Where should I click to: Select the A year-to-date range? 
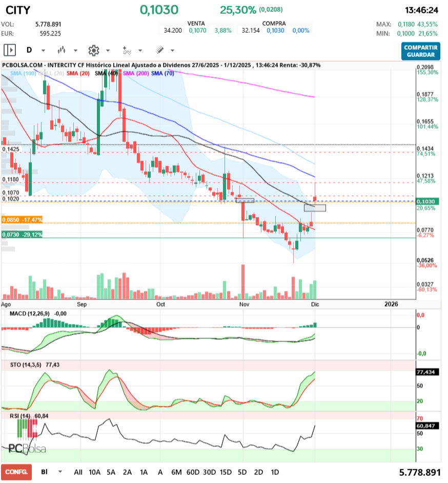coord(160,472)
